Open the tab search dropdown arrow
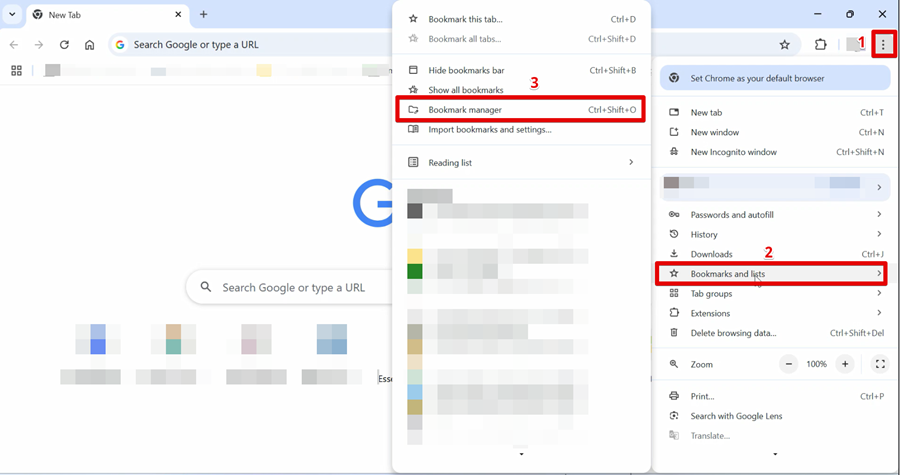Image resolution: width=900 pixels, height=475 pixels. 14,15
